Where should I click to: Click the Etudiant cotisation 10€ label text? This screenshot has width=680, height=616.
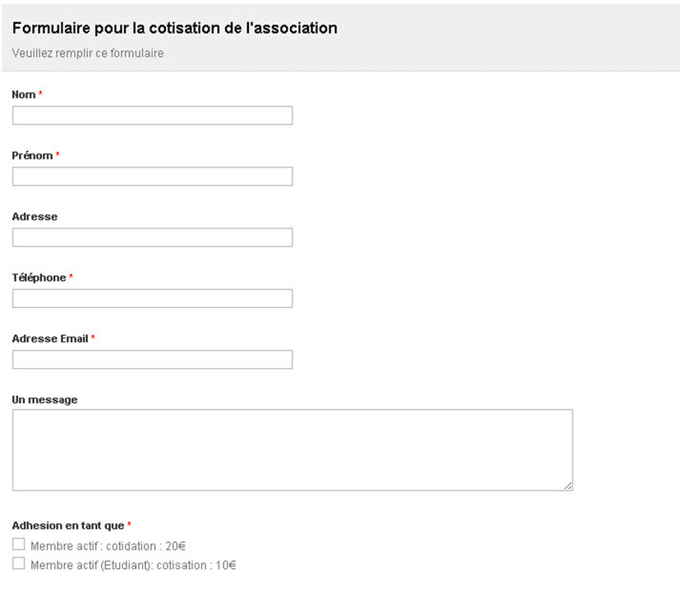[132, 565]
